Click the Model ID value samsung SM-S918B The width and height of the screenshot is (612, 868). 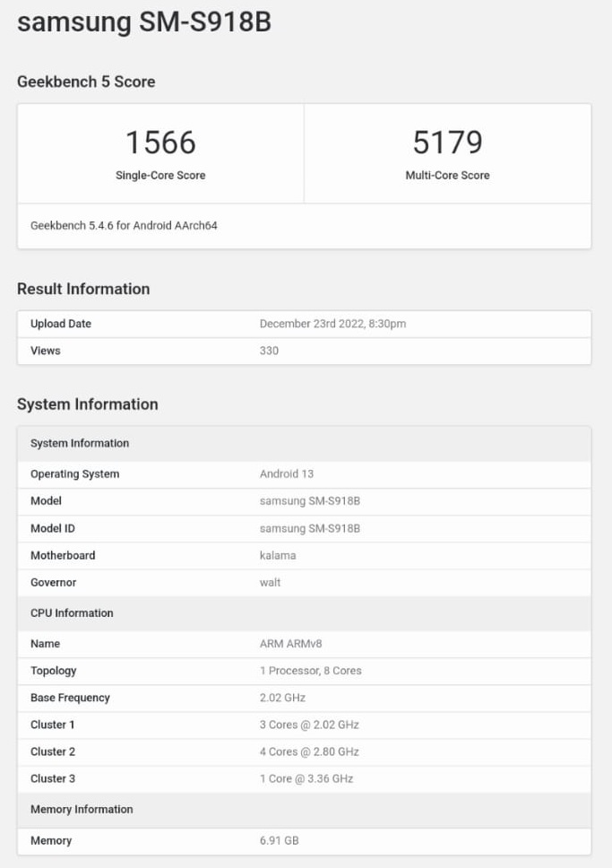coord(309,528)
